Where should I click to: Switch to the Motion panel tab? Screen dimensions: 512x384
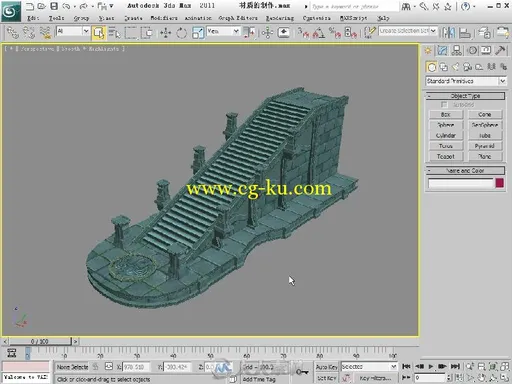(472, 51)
